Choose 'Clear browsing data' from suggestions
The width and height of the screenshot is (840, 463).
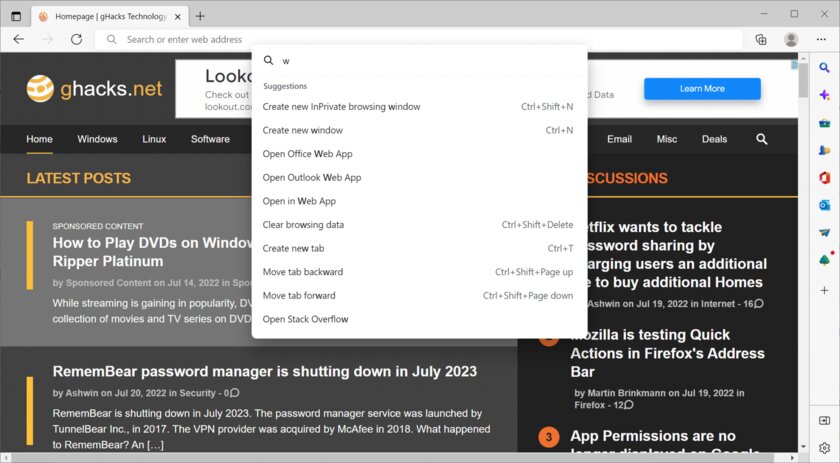tap(303, 225)
